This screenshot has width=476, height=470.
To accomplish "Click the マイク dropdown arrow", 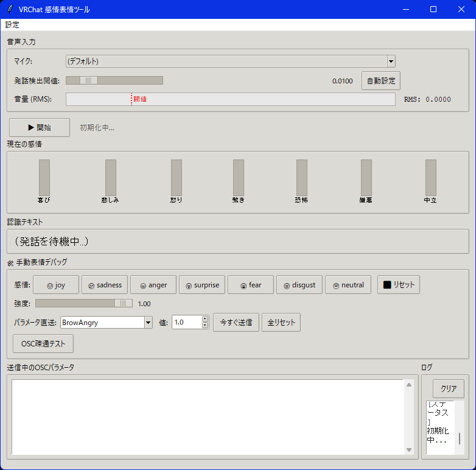I will 391,61.
